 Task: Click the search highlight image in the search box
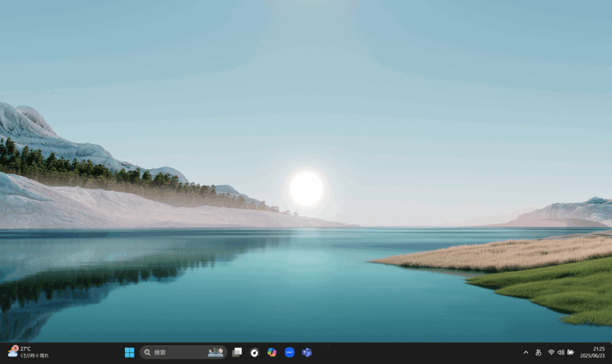click(215, 352)
